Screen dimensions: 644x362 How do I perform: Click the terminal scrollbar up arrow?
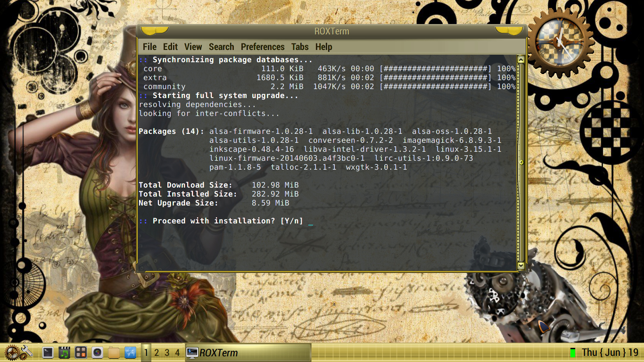pyautogui.click(x=521, y=60)
